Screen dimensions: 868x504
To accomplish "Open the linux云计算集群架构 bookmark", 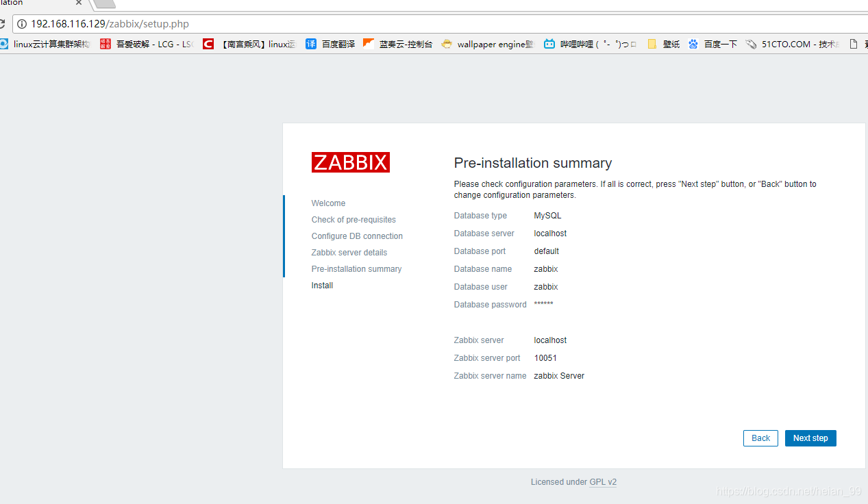I will [45, 44].
